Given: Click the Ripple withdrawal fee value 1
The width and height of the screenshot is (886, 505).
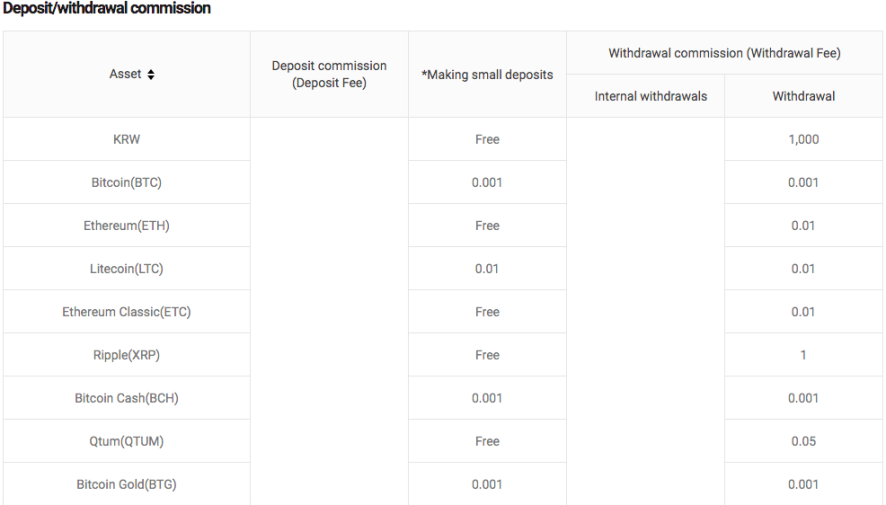Looking at the screenshot, I should [803, 355].
